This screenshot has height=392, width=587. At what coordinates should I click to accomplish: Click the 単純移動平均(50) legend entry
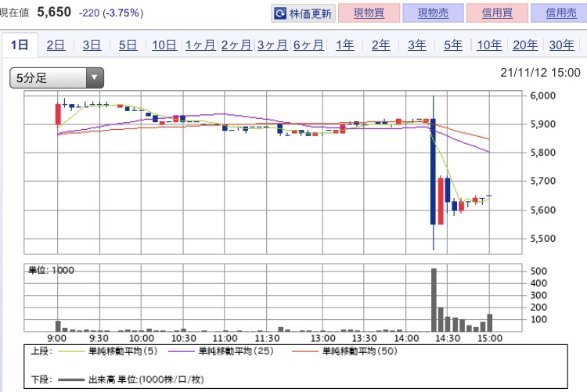[344, 351]
